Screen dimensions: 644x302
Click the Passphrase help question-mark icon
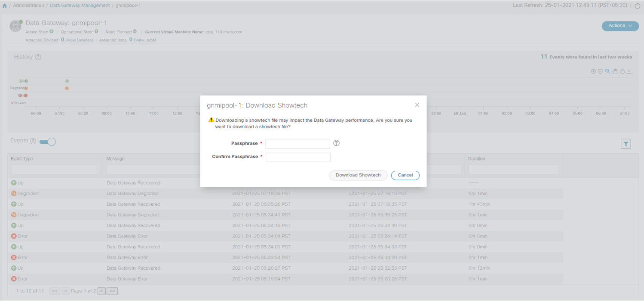coord(337,143)
